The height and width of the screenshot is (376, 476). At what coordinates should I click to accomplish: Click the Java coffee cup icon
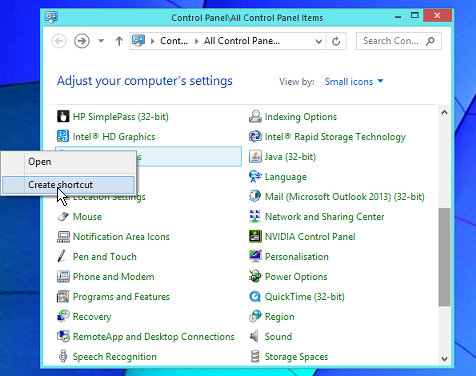coord(255,157)
